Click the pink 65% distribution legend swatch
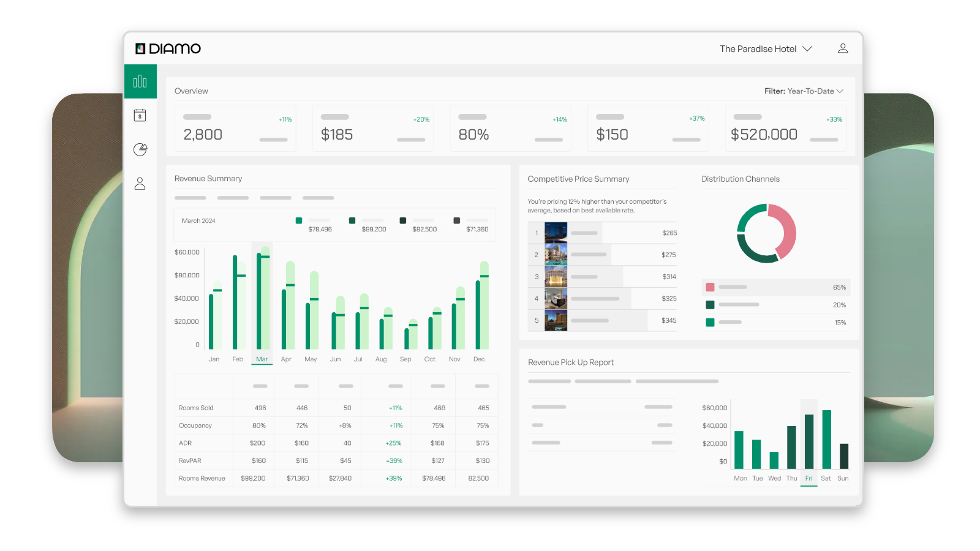The height and width of the screenshot is (551, 980). point(711,287)
